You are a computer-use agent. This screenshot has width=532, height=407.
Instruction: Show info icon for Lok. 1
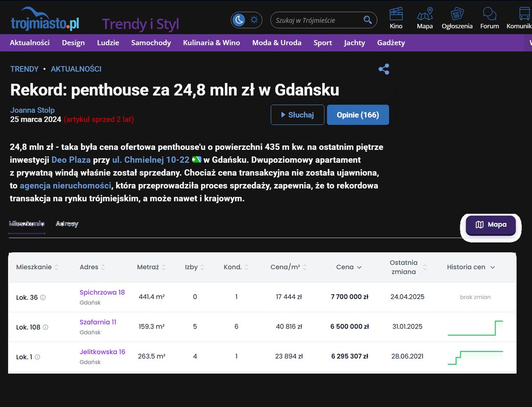[37, 357]
